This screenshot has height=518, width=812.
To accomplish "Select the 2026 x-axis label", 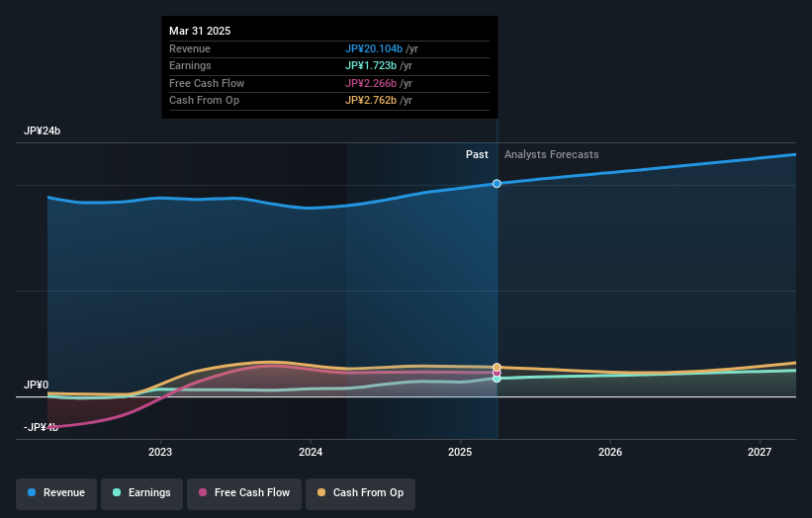I will pyautogui.click(x=610, y=452).
